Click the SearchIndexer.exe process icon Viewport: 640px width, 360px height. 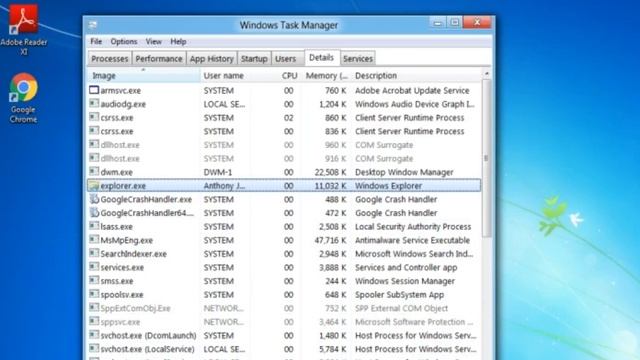(94, 253)
